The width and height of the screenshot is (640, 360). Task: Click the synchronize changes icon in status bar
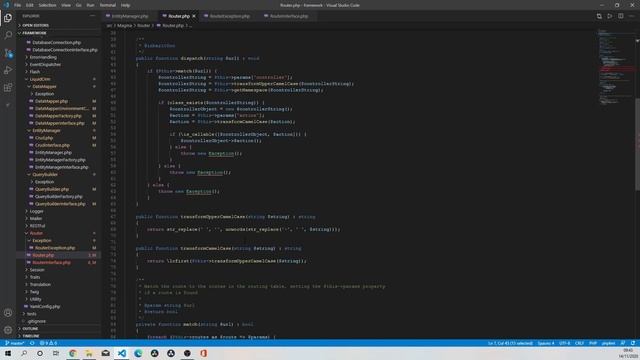point(32,343)
